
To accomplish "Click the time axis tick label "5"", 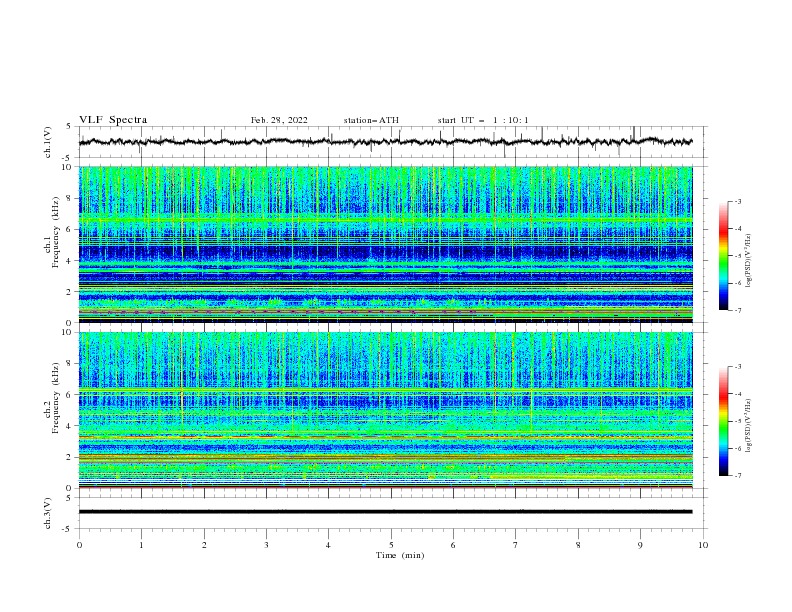I will point(391,545).
